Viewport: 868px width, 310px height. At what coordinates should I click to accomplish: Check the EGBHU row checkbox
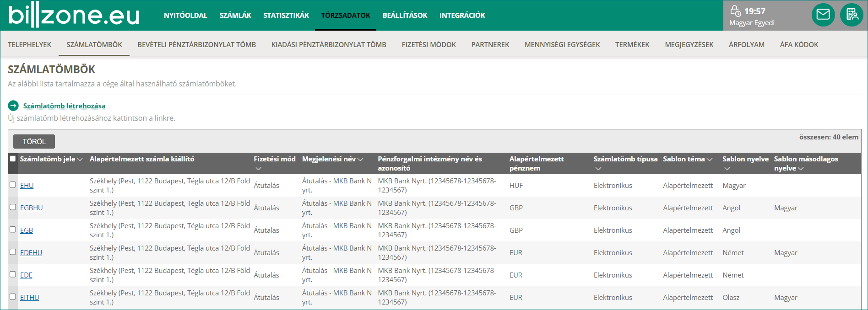13,207
